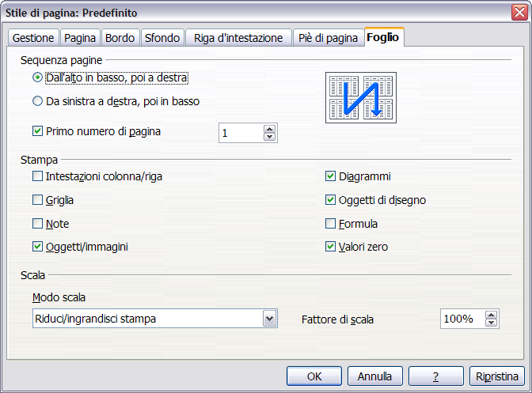Go to the Bordo tab
The image size is (532, 393).
(120, 38)
